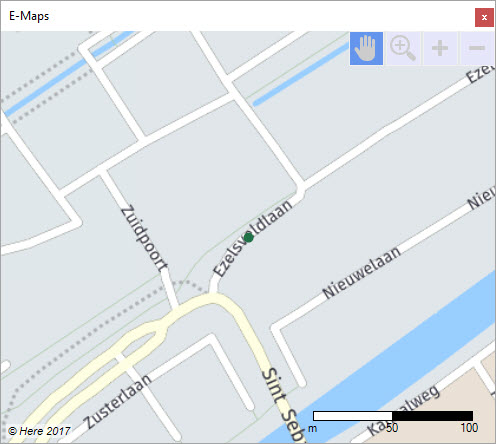
Task: Click the 100 label on scale bar
Action: click(x=469, y=428)
